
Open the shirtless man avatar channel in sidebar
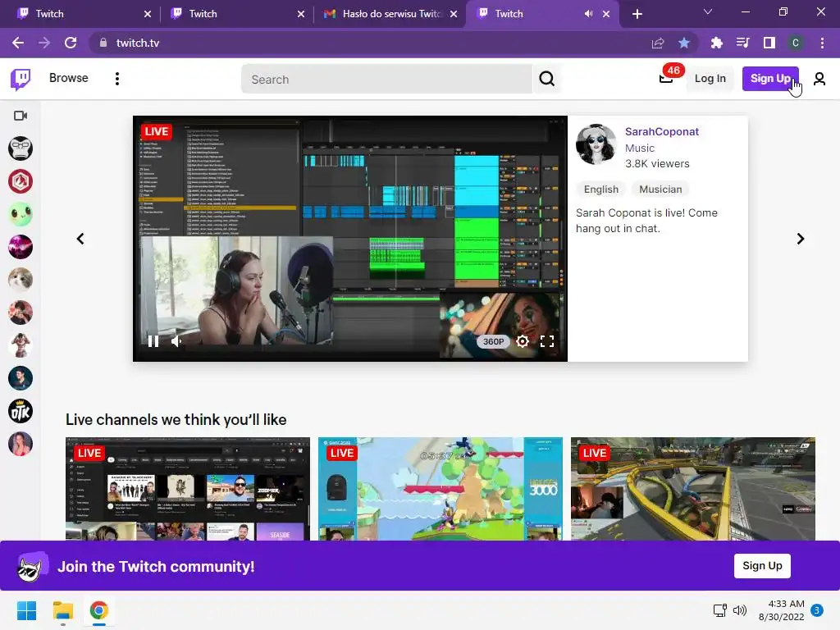(21, 345)
